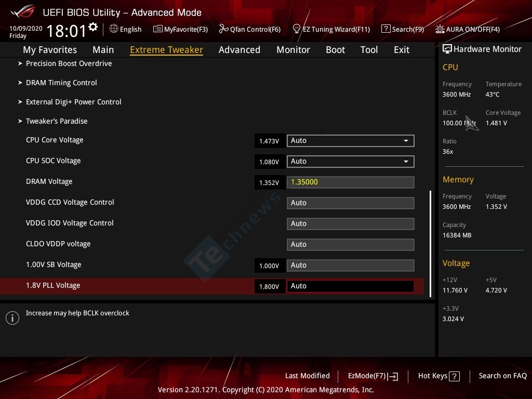Click EZ Tuning Wizard(F11) label
This screenshot has width=532, height=399.
pyautogui.click(x=336, y=29)
